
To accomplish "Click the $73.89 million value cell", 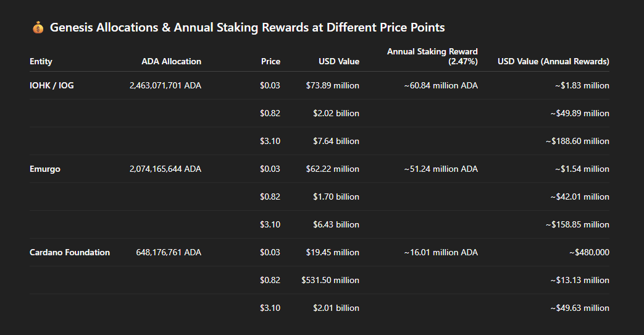I will (333, 85).
